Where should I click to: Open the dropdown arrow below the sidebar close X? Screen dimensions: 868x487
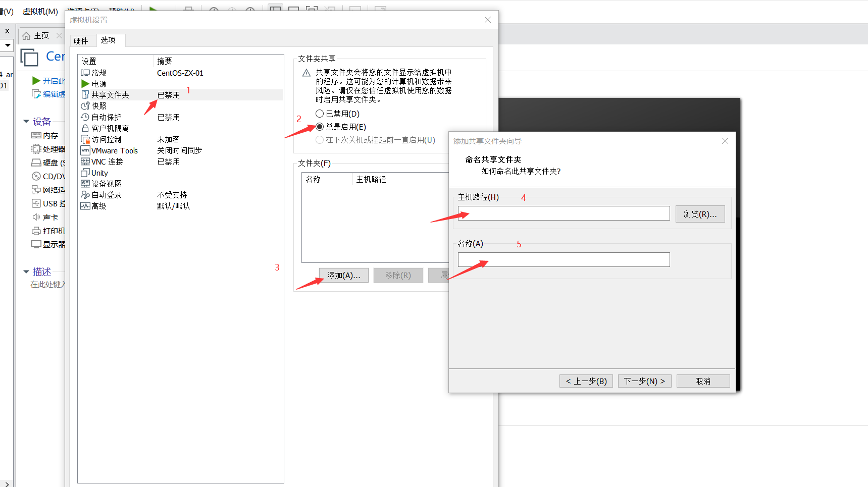(x=8, y=45)
